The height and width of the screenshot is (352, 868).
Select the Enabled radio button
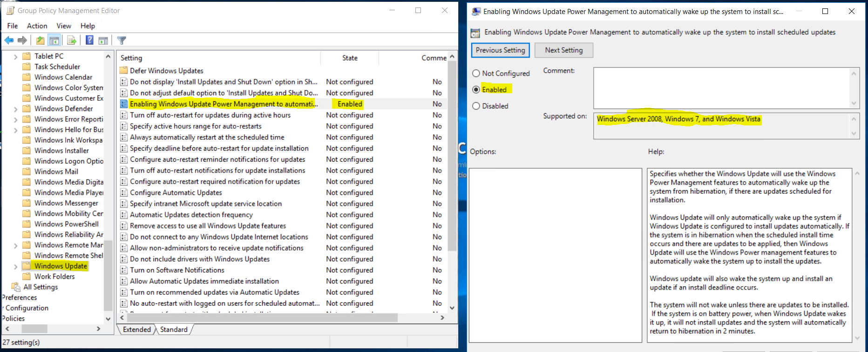pos(476,90)
